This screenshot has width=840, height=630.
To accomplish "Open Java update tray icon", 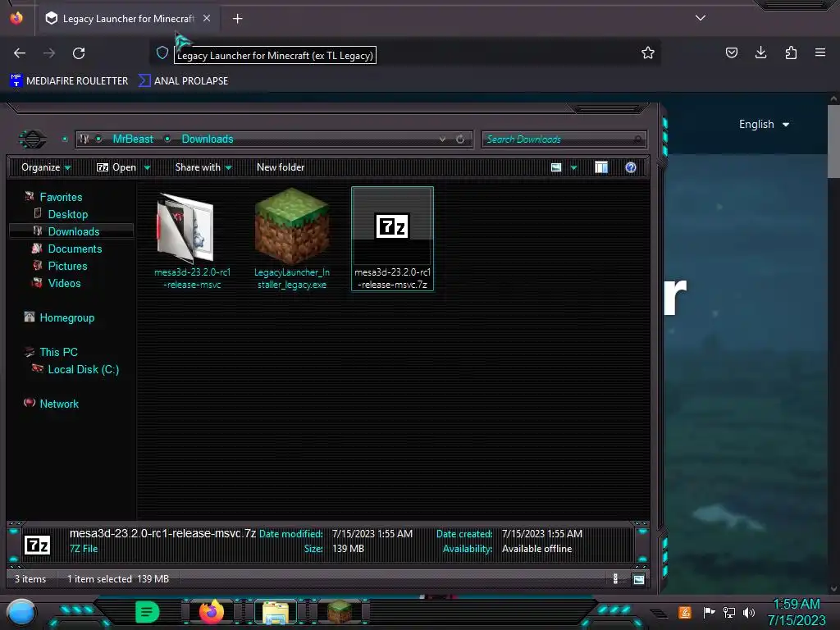I will coord(685,612).
